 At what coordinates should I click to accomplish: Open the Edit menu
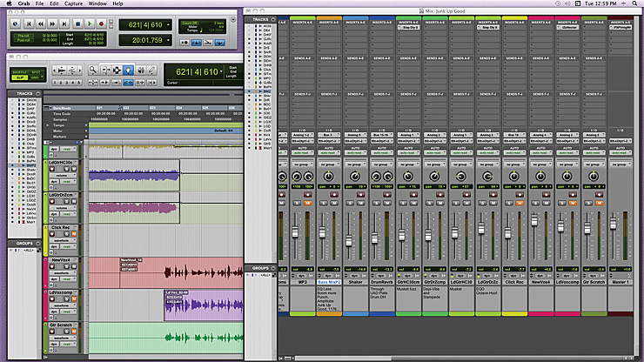coord(54,3)
